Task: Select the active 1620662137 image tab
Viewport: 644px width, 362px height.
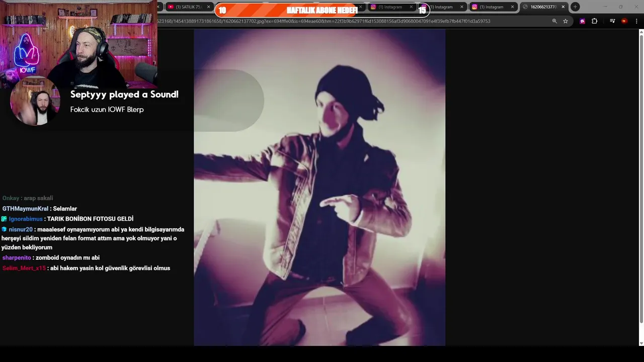Action: click(543, 7)
